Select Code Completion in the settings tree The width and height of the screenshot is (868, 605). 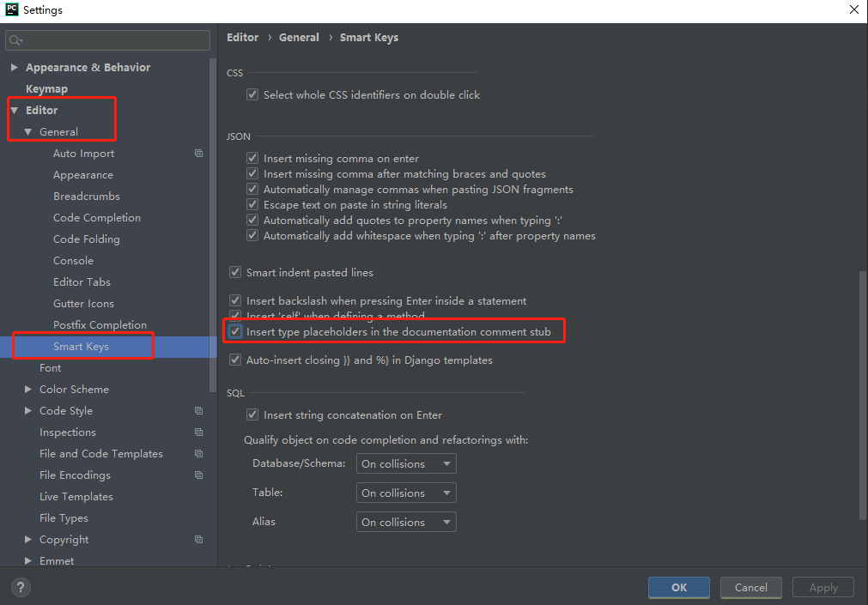pyautogui.click(x=97, y=218)
